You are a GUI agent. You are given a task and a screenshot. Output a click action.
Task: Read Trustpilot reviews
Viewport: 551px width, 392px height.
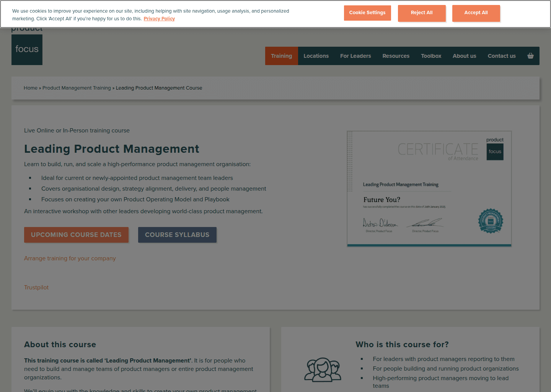click(x=36, y=287)
